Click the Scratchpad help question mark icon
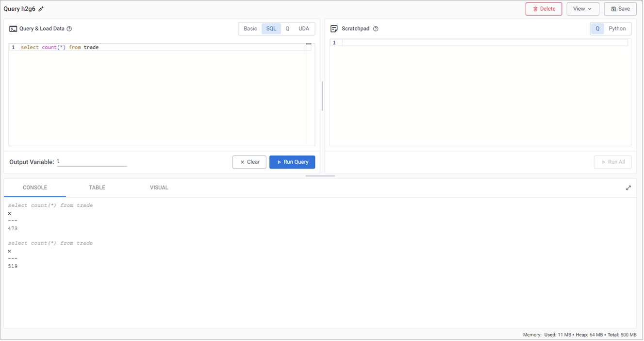The width and height of the screenshot is (644, 341). pos(376,29)
